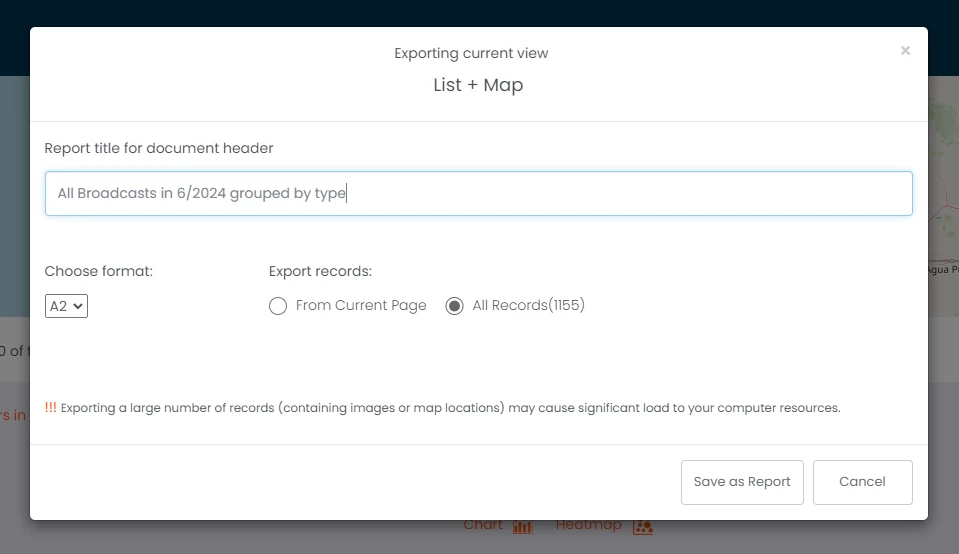This screenshot has height=554, width=959.
Task: Click the "Report title for document header" label
Action: point(159,148)
